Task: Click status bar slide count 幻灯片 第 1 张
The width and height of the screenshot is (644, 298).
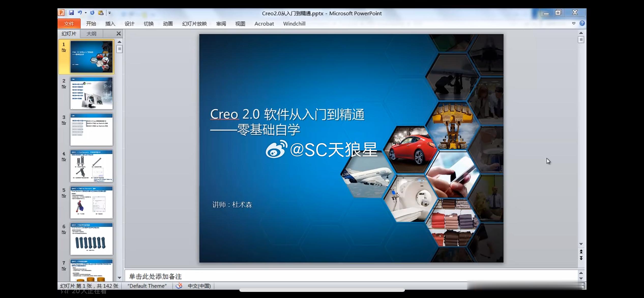Action: (89, 286)
